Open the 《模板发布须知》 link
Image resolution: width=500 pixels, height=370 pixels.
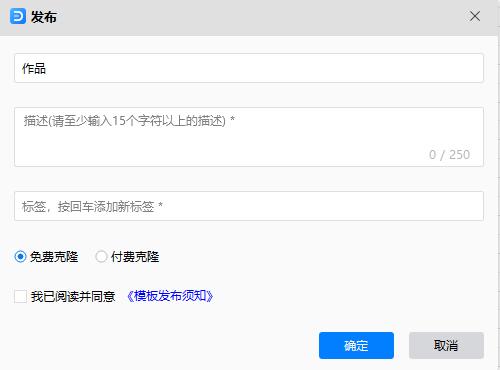pyautogui.click(x=170, y=296)
